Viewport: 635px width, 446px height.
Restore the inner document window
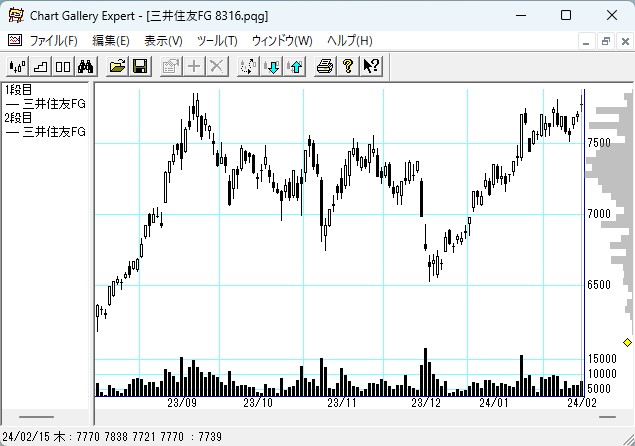point(606,41)
